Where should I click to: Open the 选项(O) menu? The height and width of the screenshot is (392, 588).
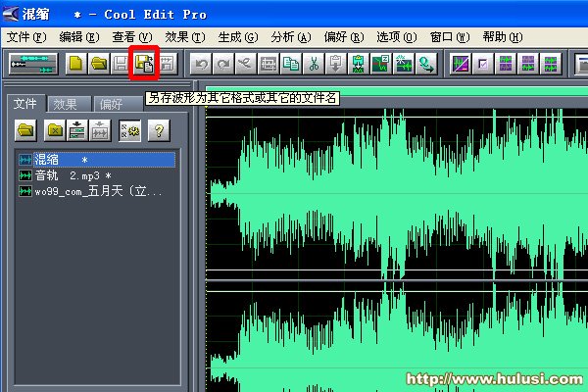pos(397,37)
